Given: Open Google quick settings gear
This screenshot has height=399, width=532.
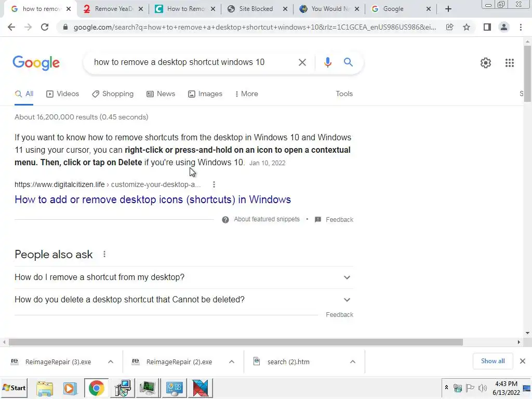Looking at the screenshot, I should (486, 63).
